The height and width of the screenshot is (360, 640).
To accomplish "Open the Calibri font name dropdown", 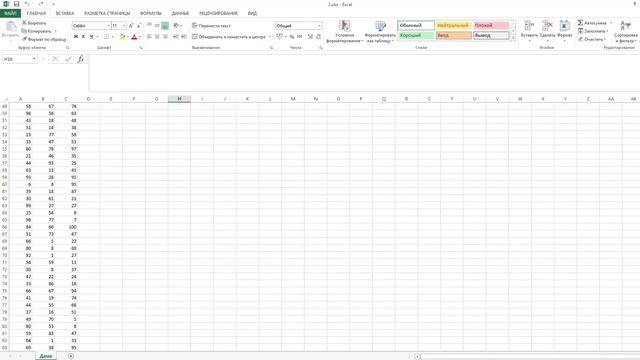I will coord(108,26).
